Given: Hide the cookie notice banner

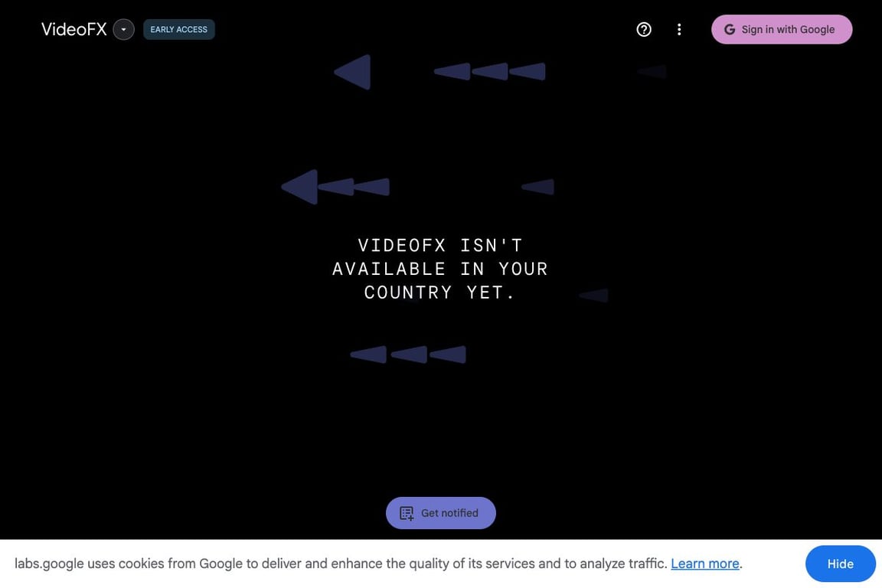Looking at the screenshot, I should point(840,563).
